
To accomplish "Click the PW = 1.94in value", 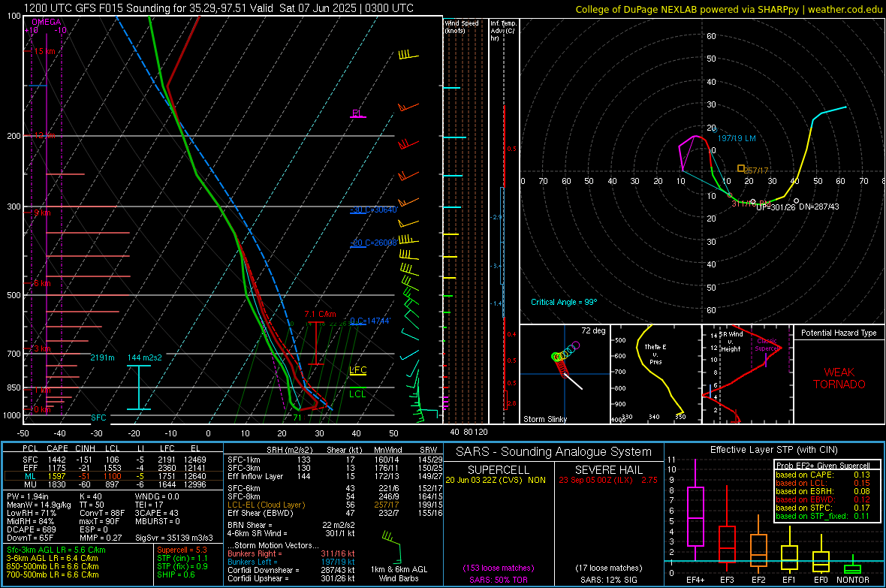I will pyautogui.click(x=28, y=496).
